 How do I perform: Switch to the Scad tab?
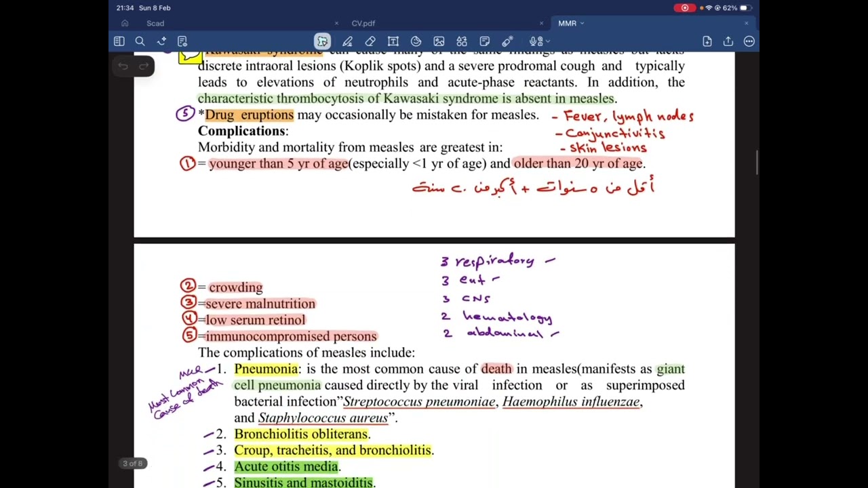(155, 23)
